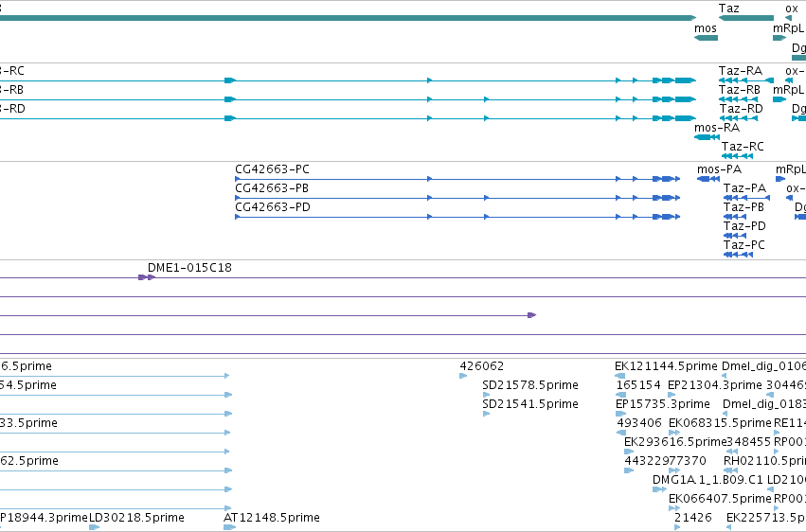Screen dimensions: 806x532
Task: Open the Taz-RA transcript label
Action: pos(741,70)
